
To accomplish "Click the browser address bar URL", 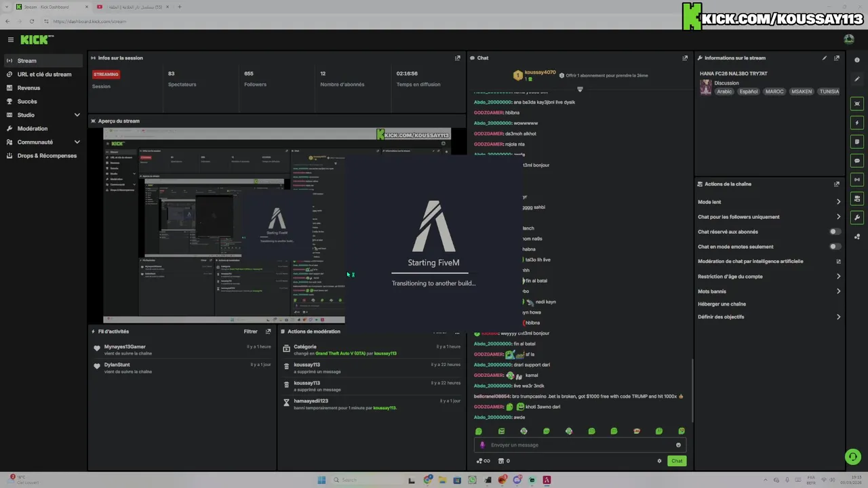I will (90, 21).
